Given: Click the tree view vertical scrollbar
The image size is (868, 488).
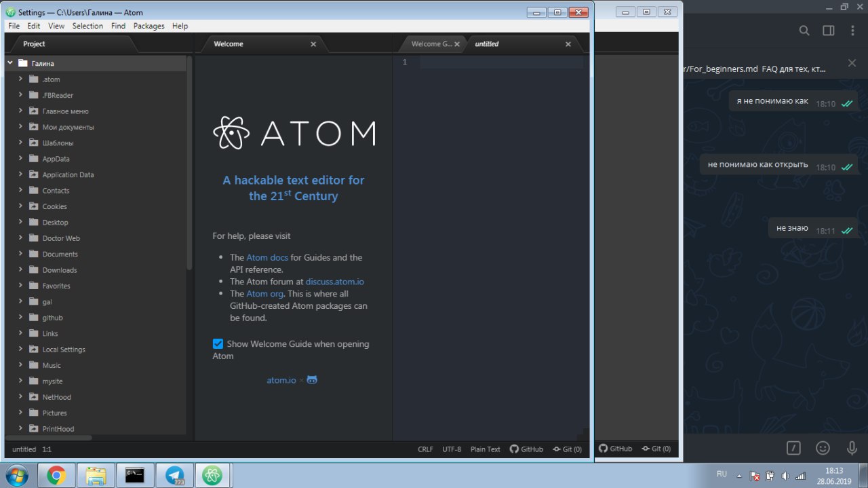Looking at the screenshot, I should [x=189, y=163].
